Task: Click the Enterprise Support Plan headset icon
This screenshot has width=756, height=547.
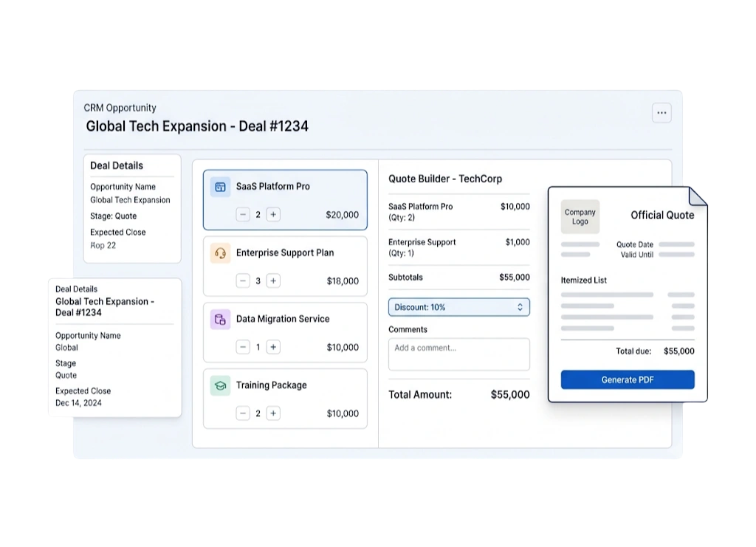Action: pyautogui.click(x=220, y=253)
